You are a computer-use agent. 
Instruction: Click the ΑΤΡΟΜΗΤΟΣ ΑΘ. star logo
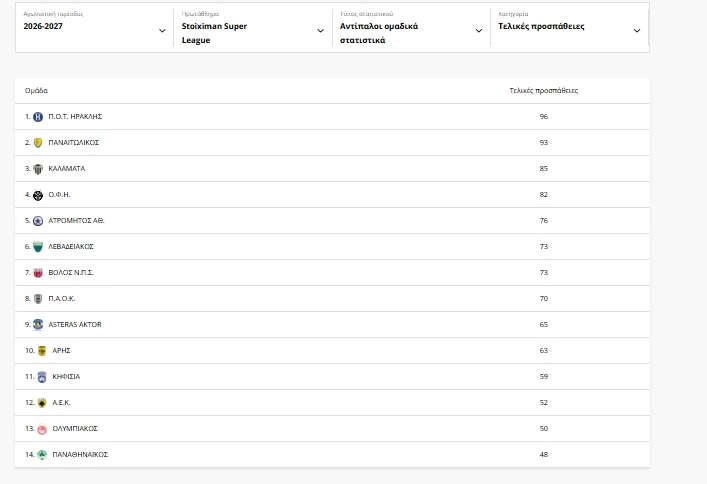(x=38, y=221)
